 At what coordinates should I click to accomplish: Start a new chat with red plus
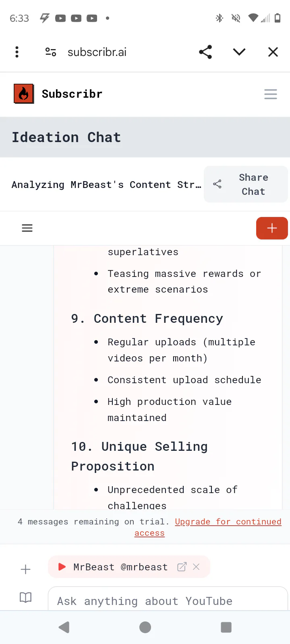click(272, 228)
